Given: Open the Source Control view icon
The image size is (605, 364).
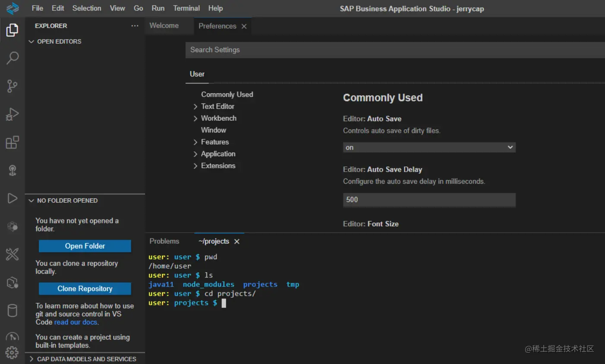Looking at the screenshot, I should pyautogui.click(x=12, y=86).
